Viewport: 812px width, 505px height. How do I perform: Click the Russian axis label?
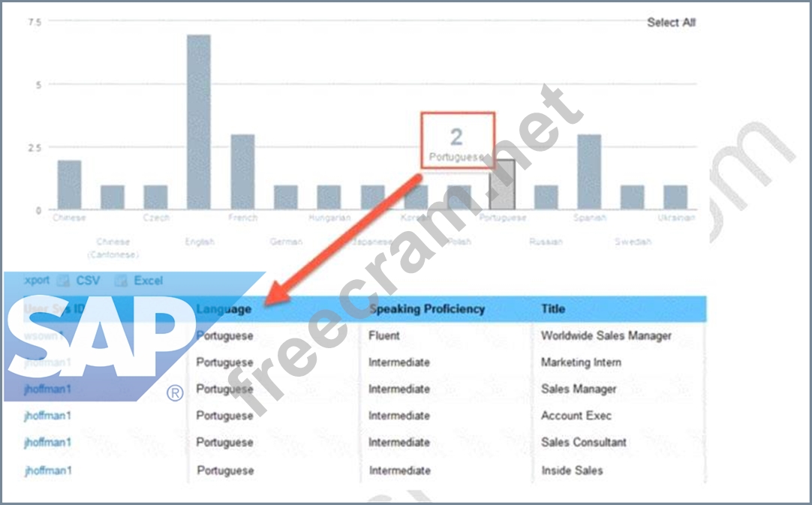click(x=546, y=242)
